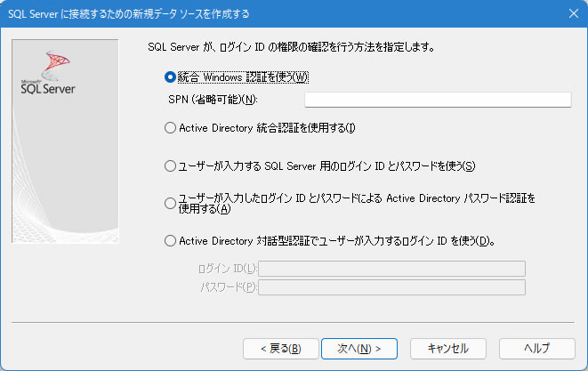The width and height of the screenshot is (588, 371).
Task: Select the 統合 Windows 認証を使う radio button
Action: point(171,77)
